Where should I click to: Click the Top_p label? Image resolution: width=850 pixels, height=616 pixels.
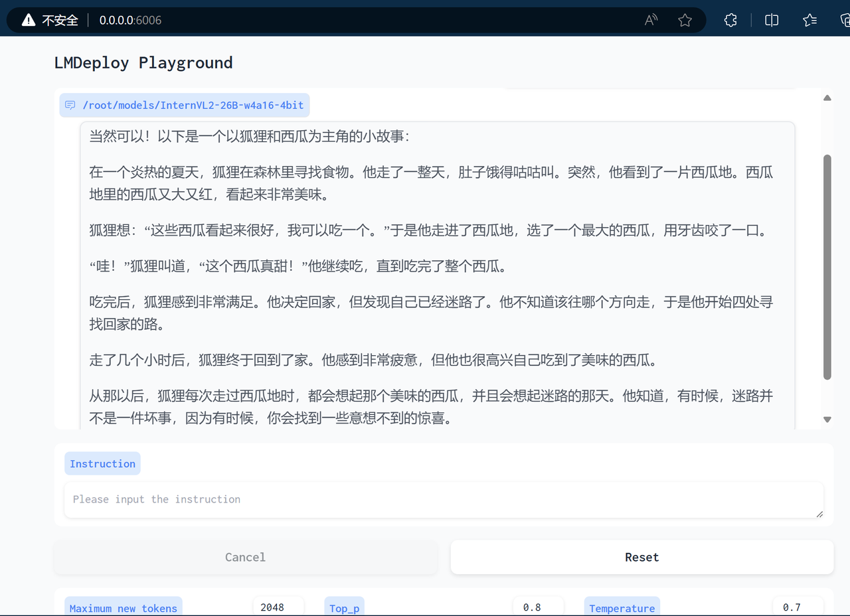(345, 608)
